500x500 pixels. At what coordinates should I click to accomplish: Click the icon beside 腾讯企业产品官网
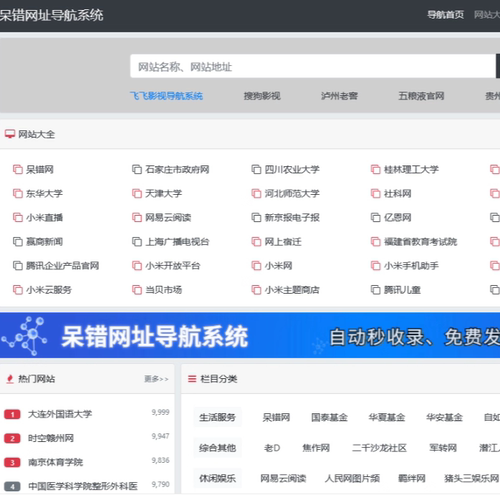[18, 266]
